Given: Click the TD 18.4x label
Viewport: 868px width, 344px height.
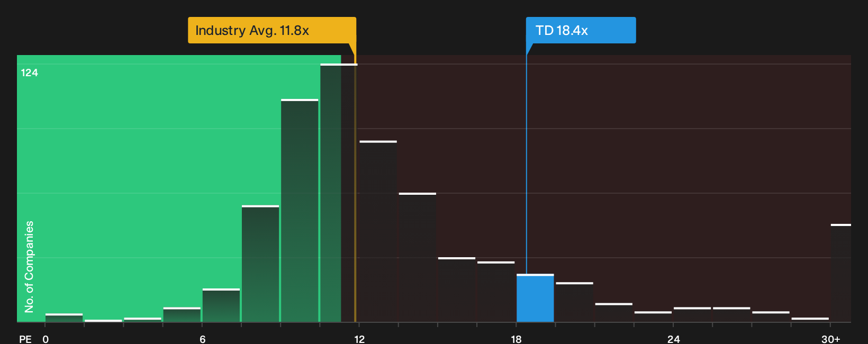Looking at the screenshot, I should (581, 30).
